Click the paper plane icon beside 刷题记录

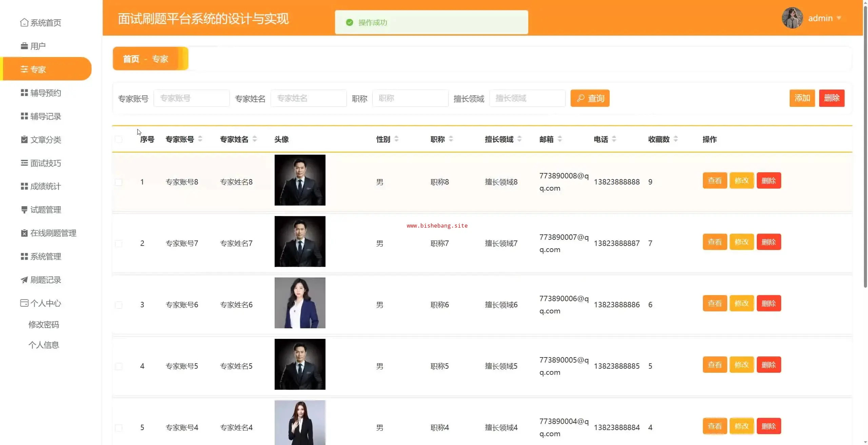(24, 280)
